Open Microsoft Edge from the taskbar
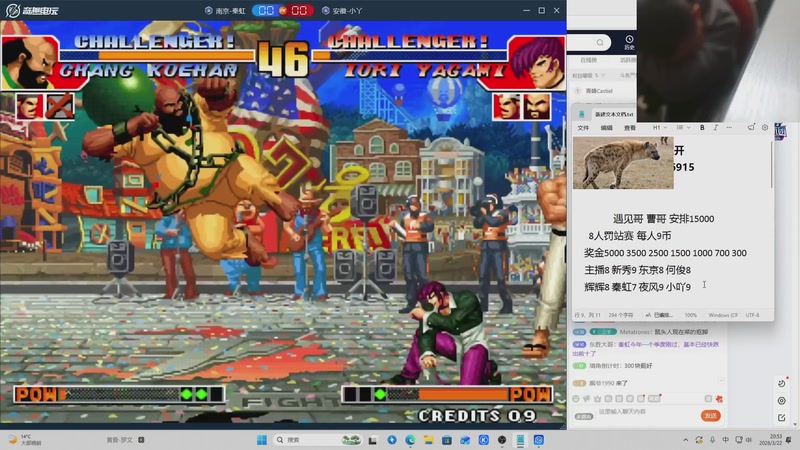800x450 pixels. [410, 440]
